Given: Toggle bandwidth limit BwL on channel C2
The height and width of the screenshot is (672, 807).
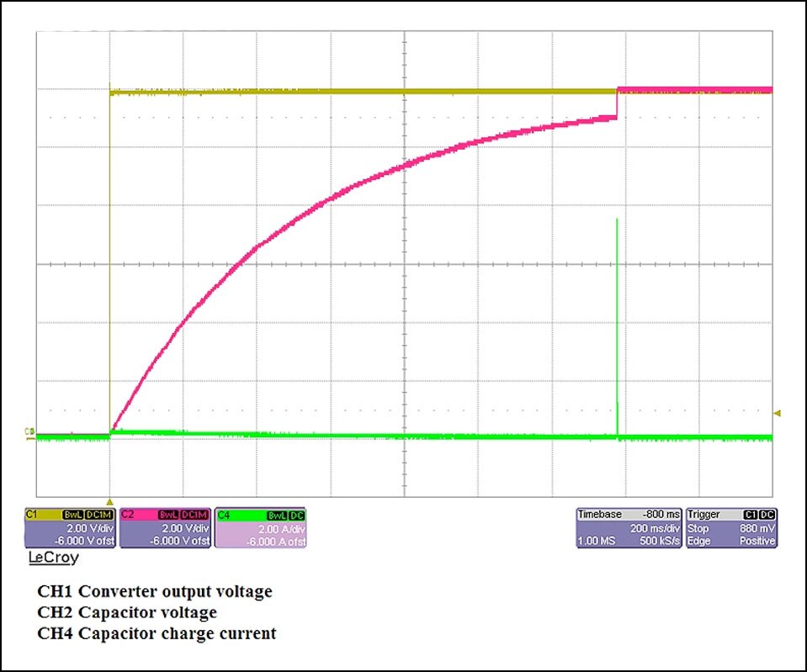Looking at the screenshot, I should click(169, 515).
